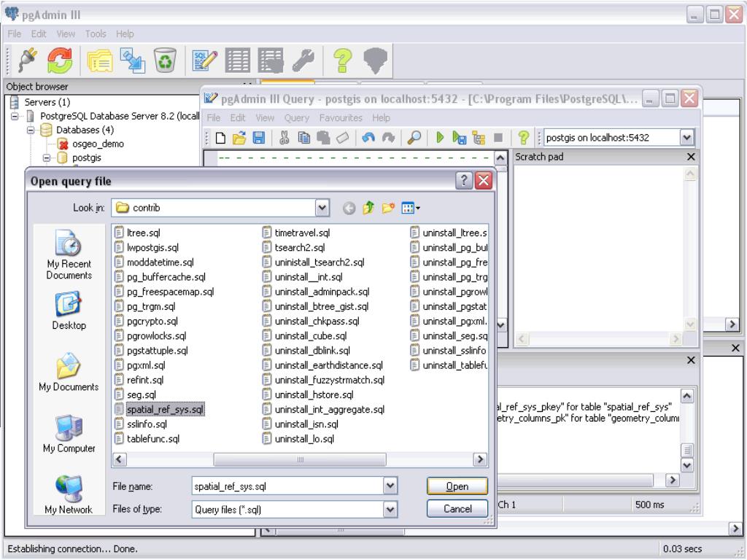Image resolution: width=747 pixels, height=560 pixels.
Task: Click the create object icon in main toolbar
Action: coord(133,60)
